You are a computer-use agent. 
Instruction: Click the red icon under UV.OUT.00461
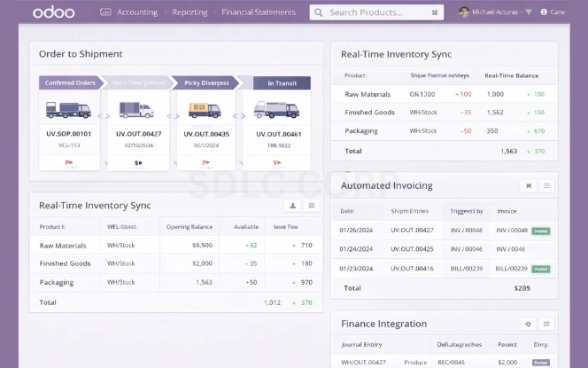[277, 162]
